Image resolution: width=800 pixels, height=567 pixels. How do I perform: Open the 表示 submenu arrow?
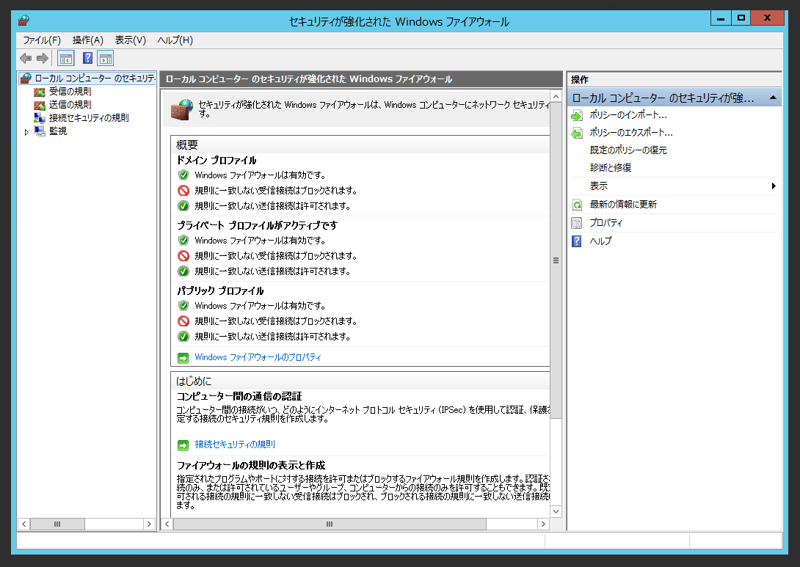tap(773, 186)
